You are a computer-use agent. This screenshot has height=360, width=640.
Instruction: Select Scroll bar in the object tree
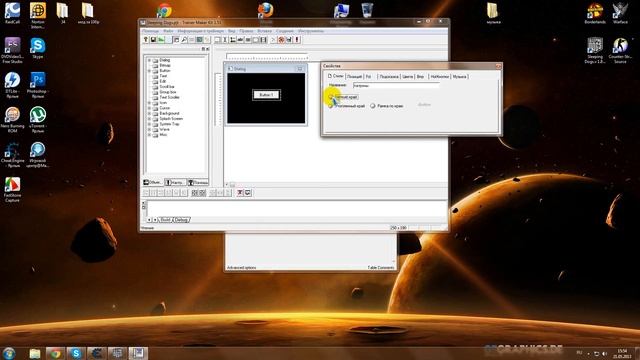[167, 87]
